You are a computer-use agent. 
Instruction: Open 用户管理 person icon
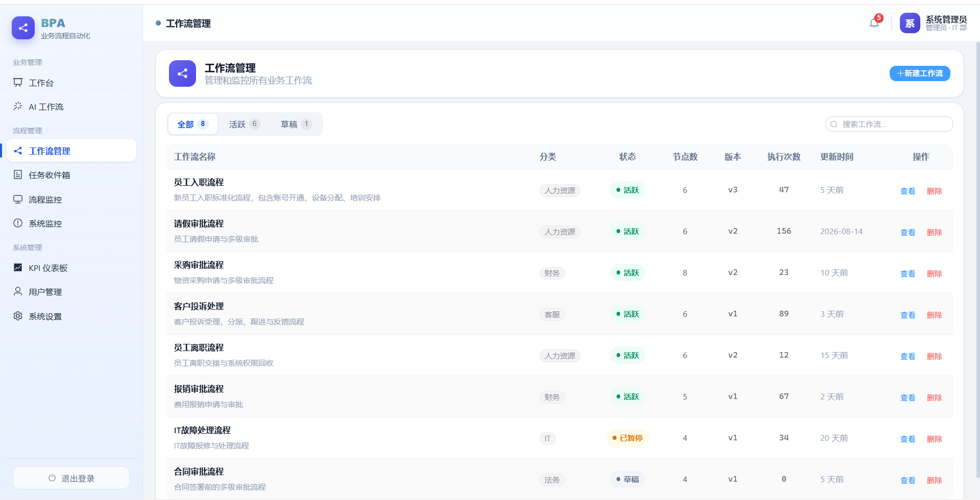pyautogui.click(x=18, y=291)
